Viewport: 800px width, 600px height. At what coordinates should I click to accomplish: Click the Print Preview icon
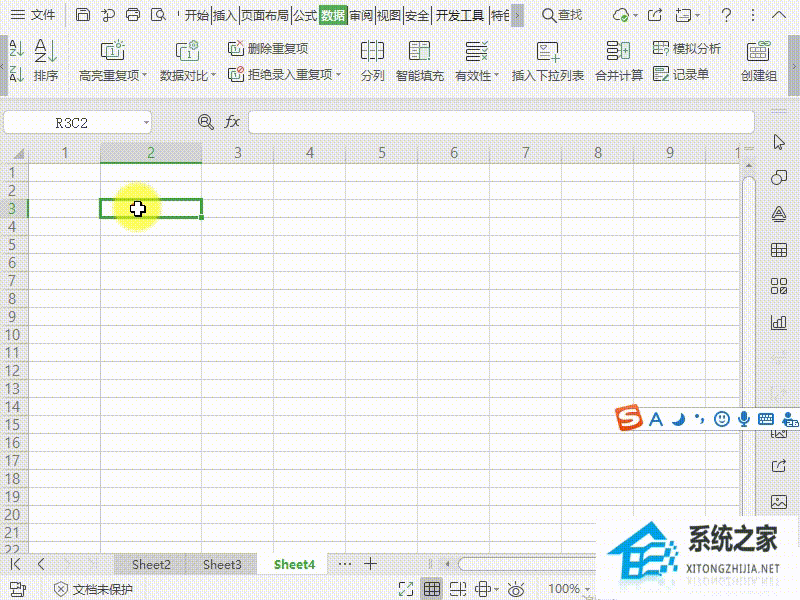click(159, 15)
